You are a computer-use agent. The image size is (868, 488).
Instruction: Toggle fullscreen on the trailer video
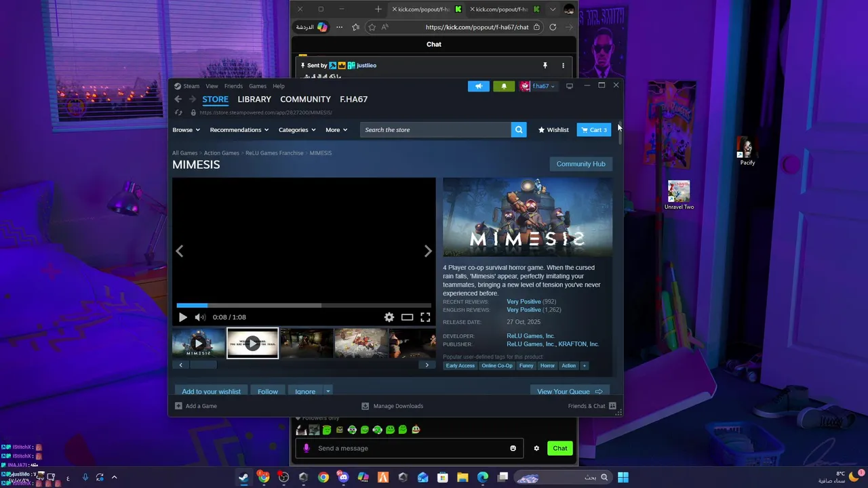[x=425, y=317]
